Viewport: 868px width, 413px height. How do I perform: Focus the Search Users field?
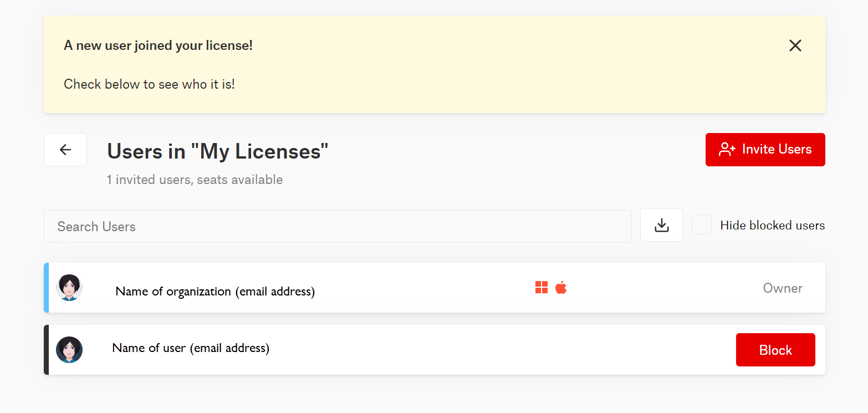click(337, 226)
